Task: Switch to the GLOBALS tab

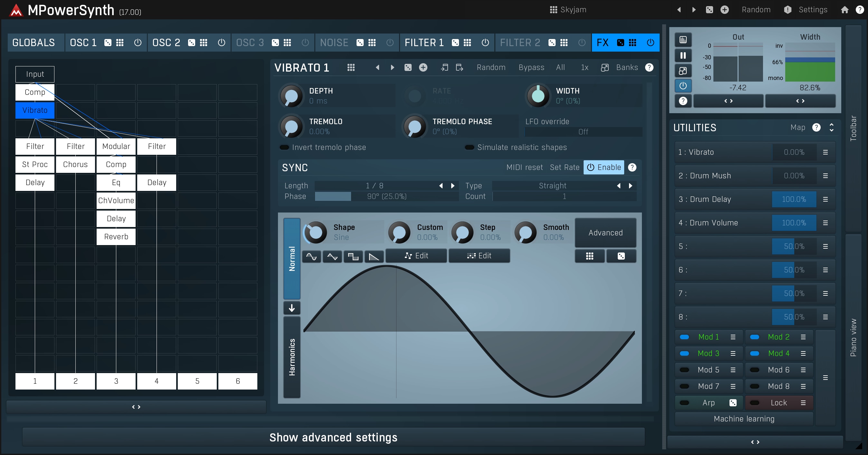Action: (x=34, y=43)
